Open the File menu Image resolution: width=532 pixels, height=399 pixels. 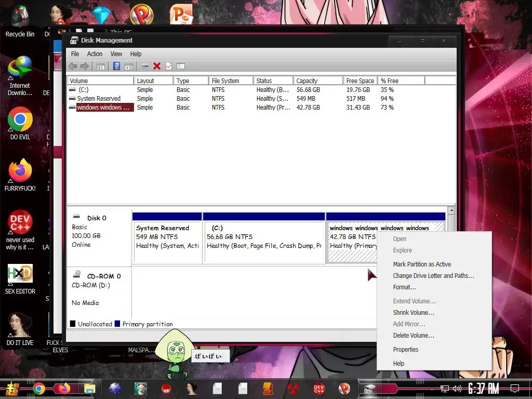[x=75, y=54]
